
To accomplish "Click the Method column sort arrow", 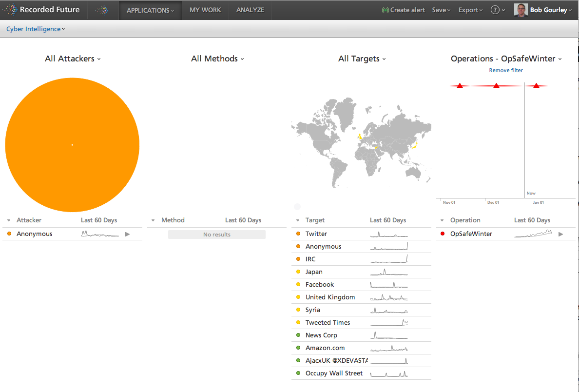I will tap(153, 220).
